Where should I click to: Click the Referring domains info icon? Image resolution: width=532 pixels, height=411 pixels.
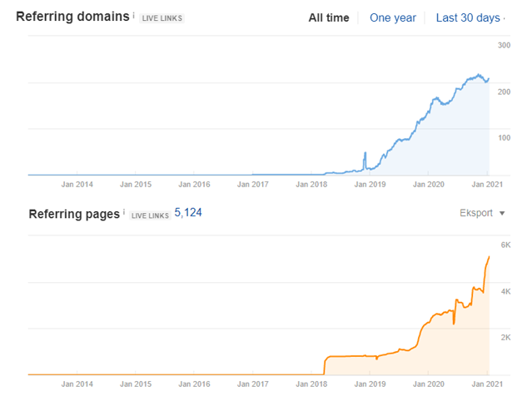(x=134, y=16)
